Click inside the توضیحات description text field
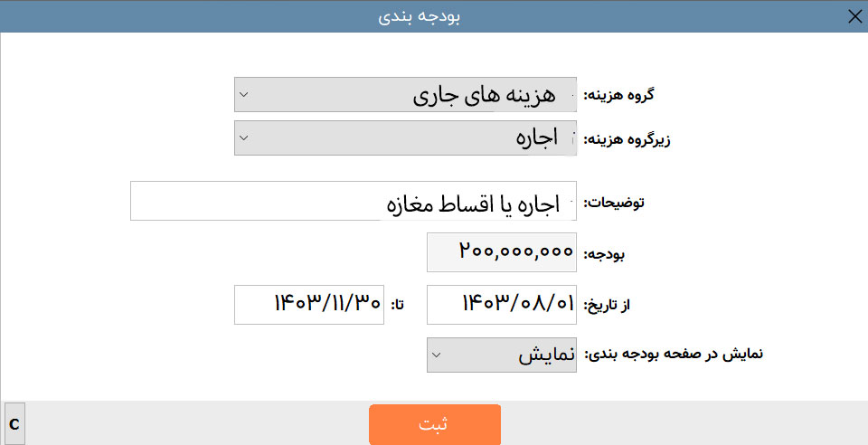This screenshot has width=868, height=445. pyautogui.click(x=354, y=201)
